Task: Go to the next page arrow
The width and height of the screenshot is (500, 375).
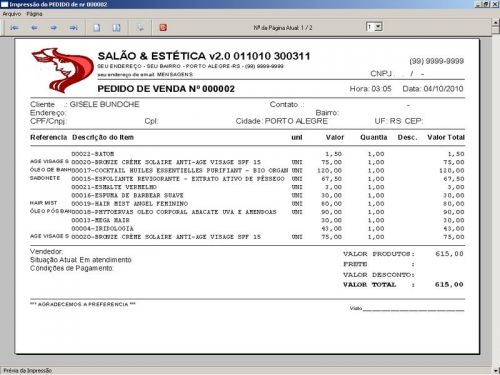Action: [x=54, y=28]
